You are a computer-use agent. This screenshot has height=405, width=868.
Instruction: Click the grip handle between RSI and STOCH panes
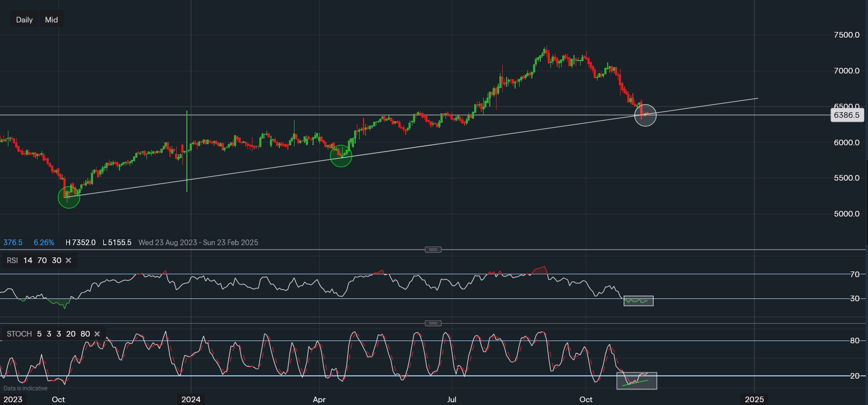pyautogui.click(x=433, y=323)
